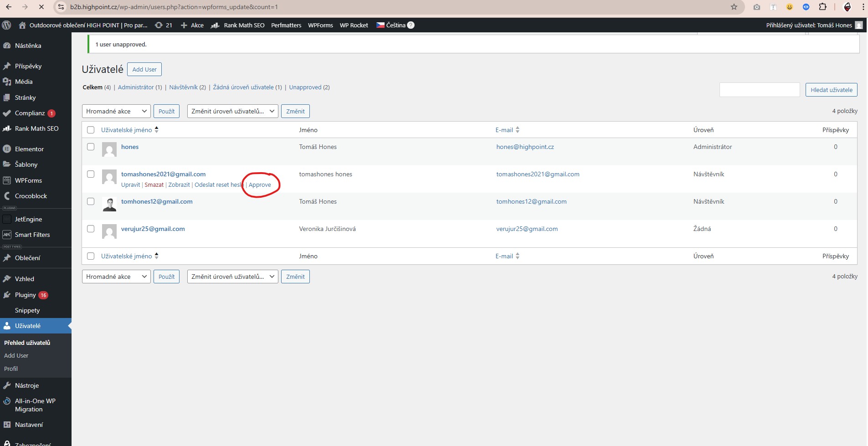Filter users by Unapproved tab
The image size is (868, 446).
click(x=305, y=87)
